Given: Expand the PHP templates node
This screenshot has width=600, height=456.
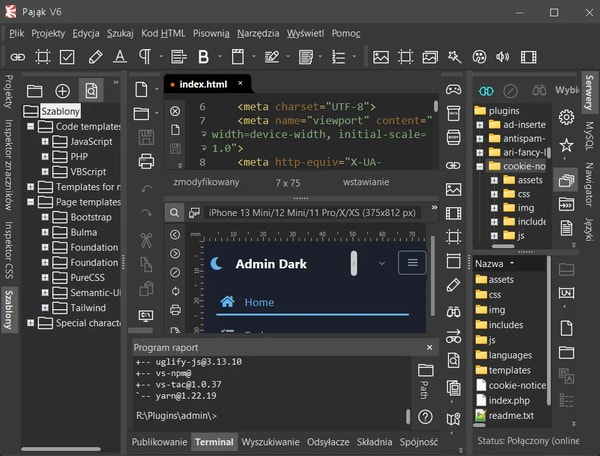Looking at the screenshot, I should coord(45,156).
